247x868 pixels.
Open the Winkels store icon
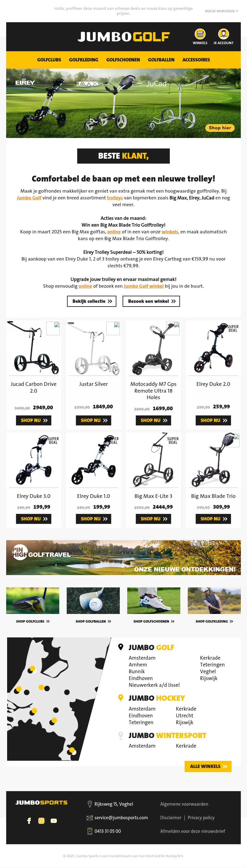click(200, 34)
